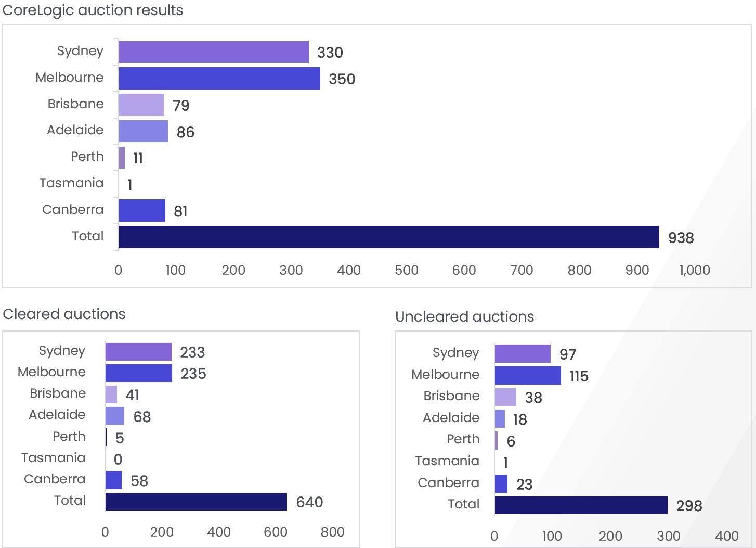Viewport: 756px width, 548px height.
Task: Click the uncleared Total bar showing 298
Action: pyautogui.click(x=581, y=505)
